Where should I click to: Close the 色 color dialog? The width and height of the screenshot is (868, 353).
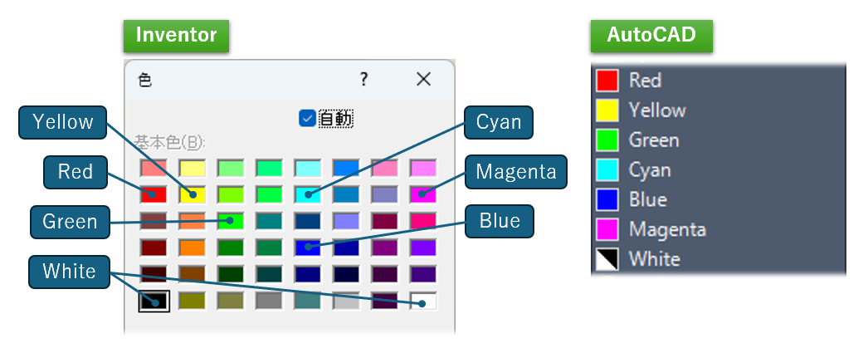423,80
